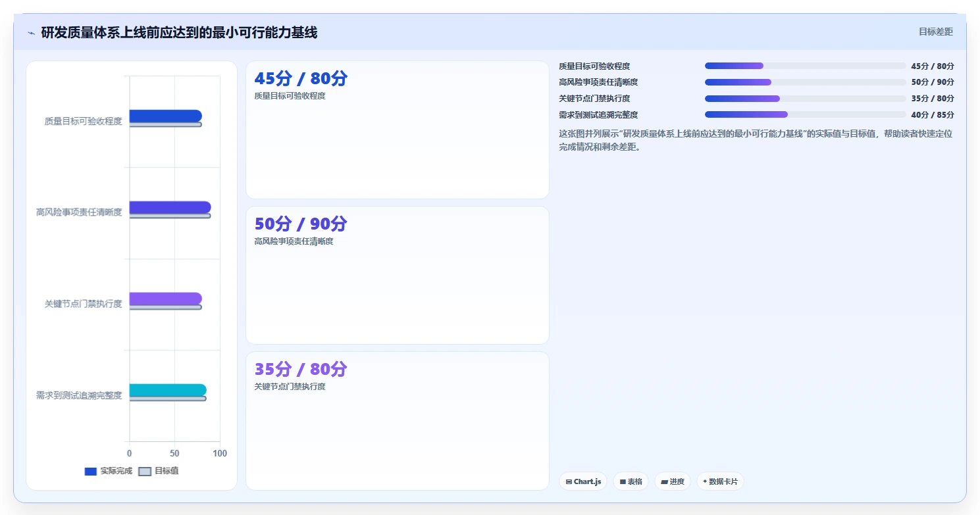This screenshot has height=515, width=980.
Task: Click the 45分 / 80分 card value
Action: click(x=301, y=79)
